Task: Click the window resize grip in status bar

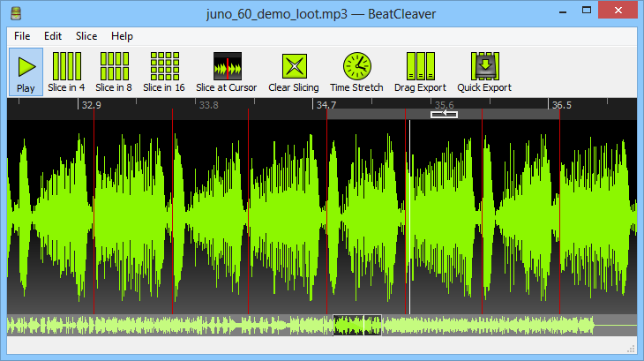Action: tap(632, 350)
